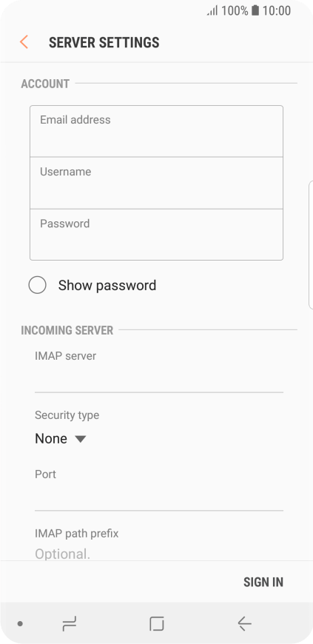Image resolution: width=313 pixels, height=644 pixels.
Task: Focus the Password input field
Action: coord(157,235)
